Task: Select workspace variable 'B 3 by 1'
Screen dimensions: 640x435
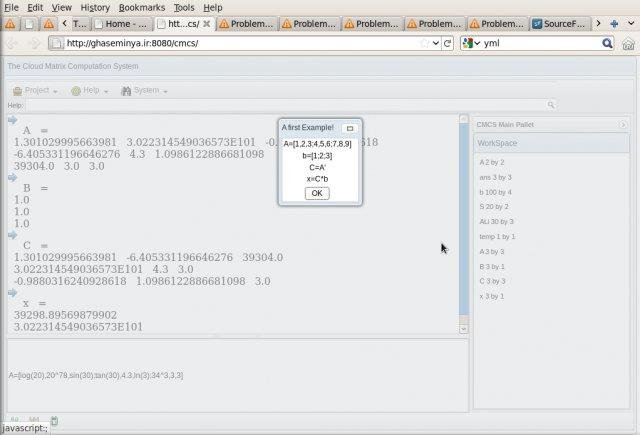Action: click(492, 267)
